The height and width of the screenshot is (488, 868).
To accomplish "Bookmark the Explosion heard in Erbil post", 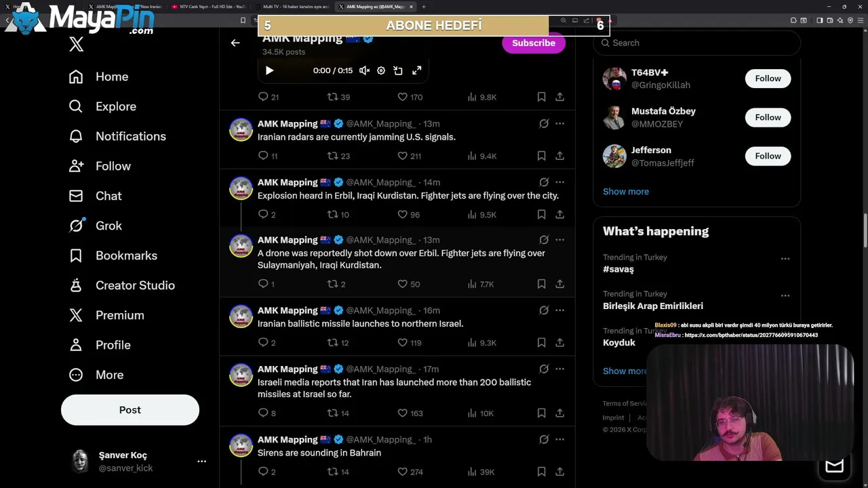I will click(541, 215).
